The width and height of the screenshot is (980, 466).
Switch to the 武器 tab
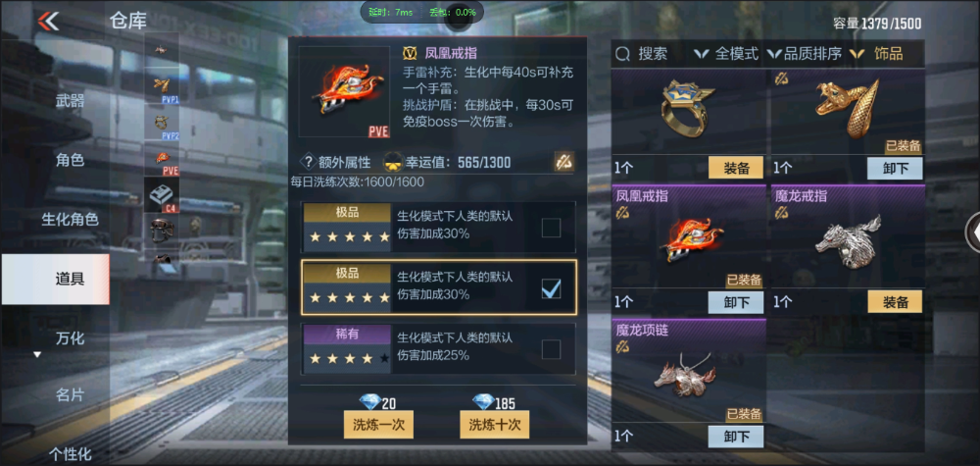[x=70, y=101]
